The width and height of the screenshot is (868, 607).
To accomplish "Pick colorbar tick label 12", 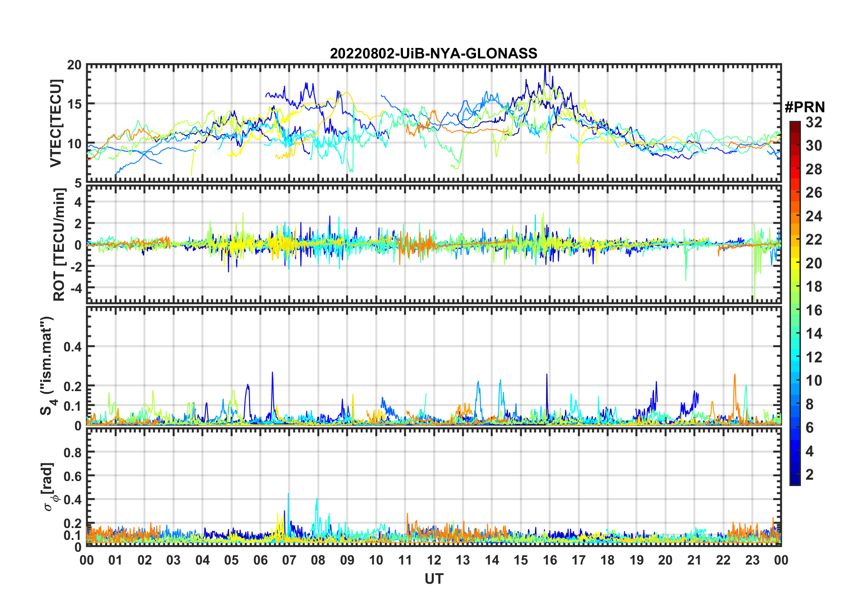I will 814,357.
